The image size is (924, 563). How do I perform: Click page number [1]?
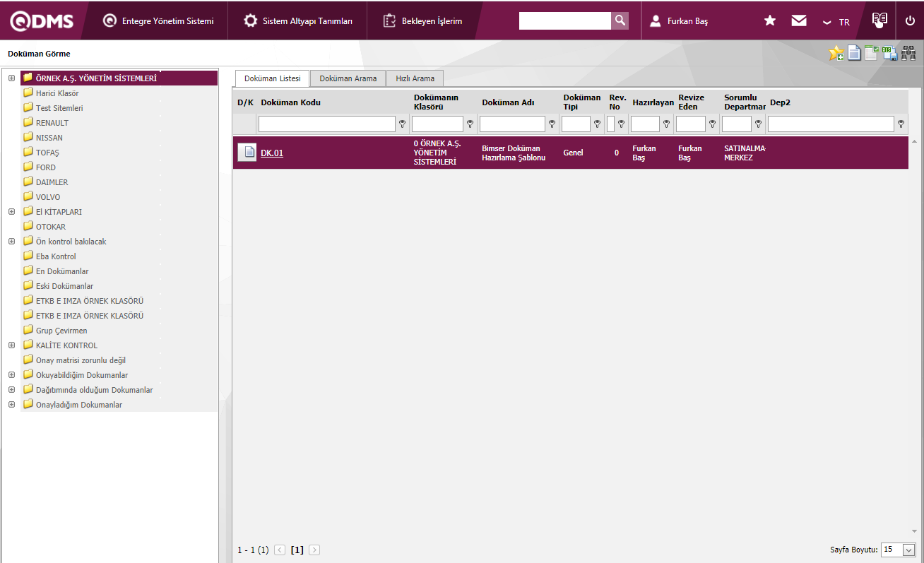pos(297,550)
